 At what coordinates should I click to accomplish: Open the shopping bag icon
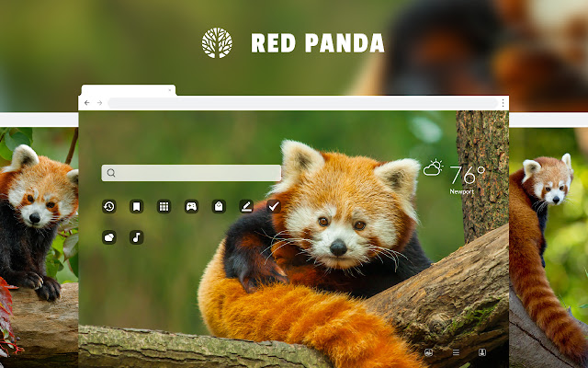[219, 206]
